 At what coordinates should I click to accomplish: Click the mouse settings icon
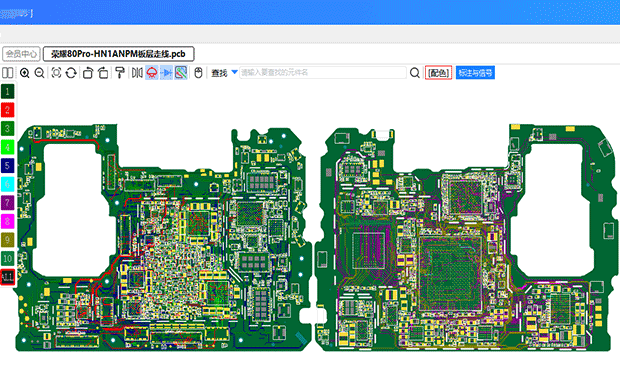click(198, 73)
